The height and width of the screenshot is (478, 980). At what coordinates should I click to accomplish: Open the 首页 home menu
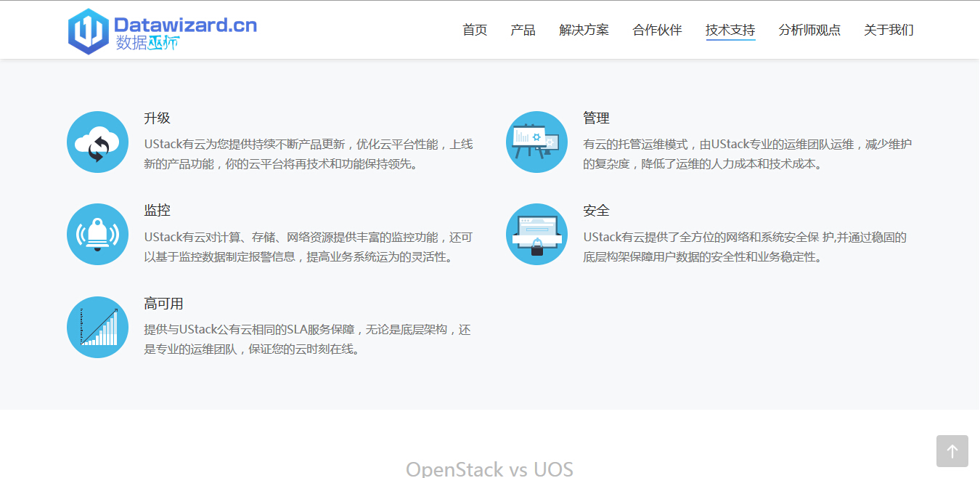pos(475,30)
